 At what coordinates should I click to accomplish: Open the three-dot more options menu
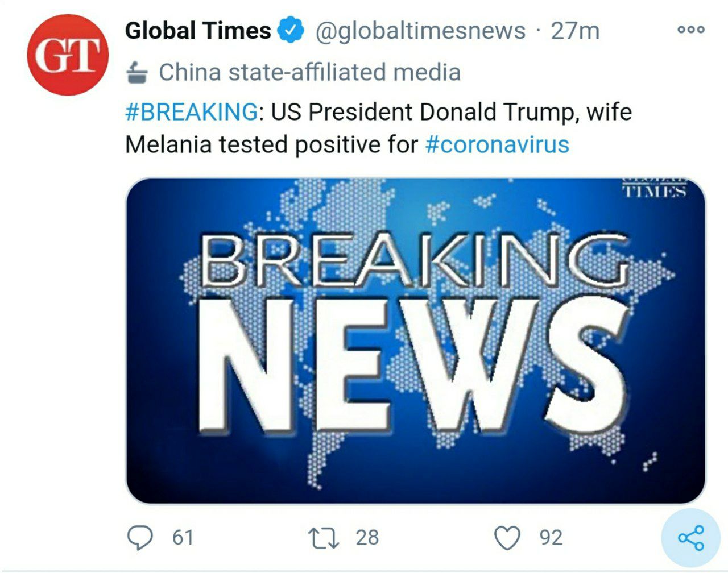click(691, 30)
